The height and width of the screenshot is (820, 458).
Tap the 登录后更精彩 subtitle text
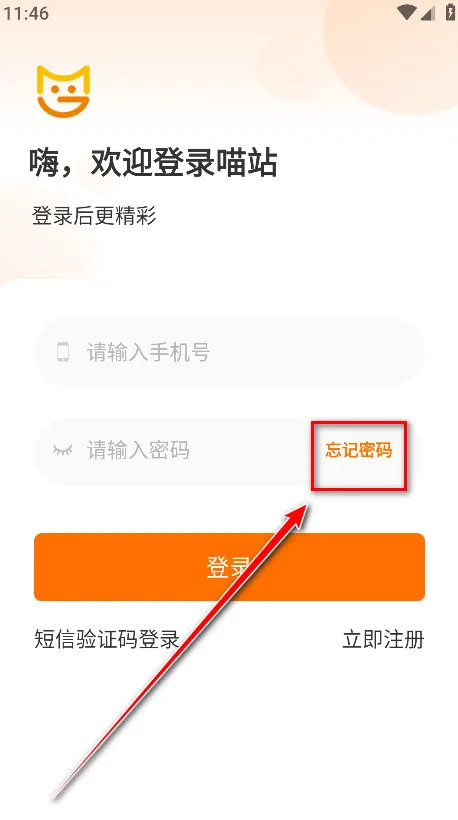pyautogui.click(x=94, y=215)
